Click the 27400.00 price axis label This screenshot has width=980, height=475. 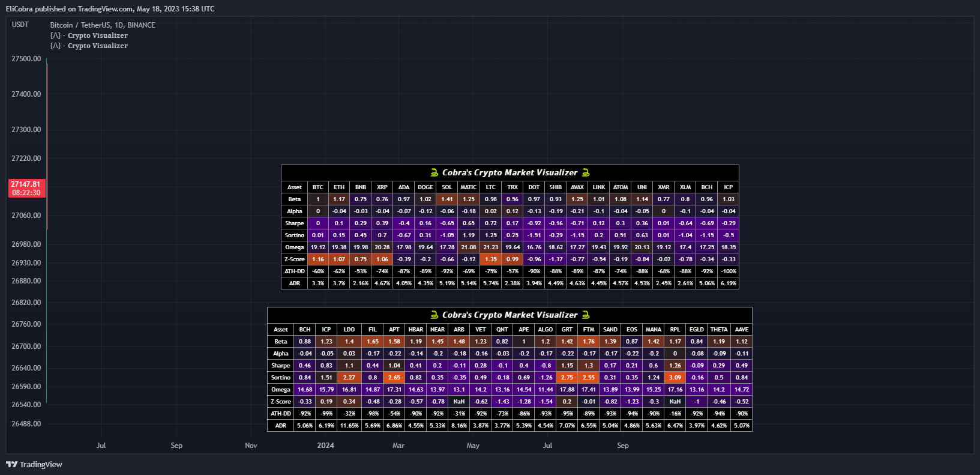point(26,94)
